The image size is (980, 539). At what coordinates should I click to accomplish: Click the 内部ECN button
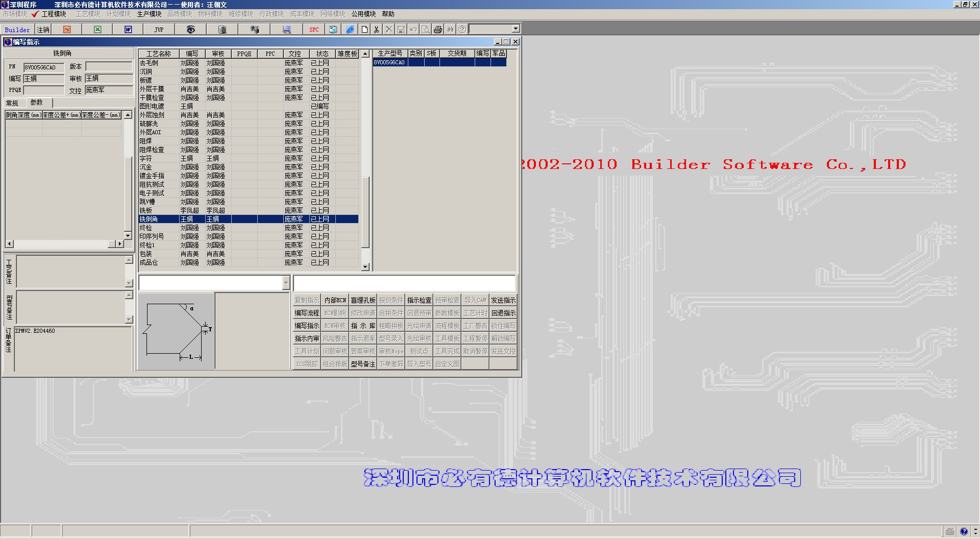coord(335,300)
